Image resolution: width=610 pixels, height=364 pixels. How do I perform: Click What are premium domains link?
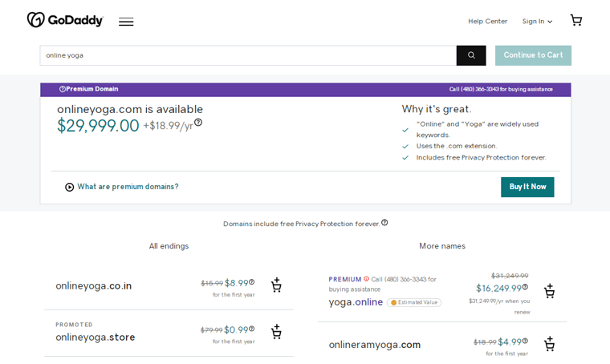coord(128,187)
